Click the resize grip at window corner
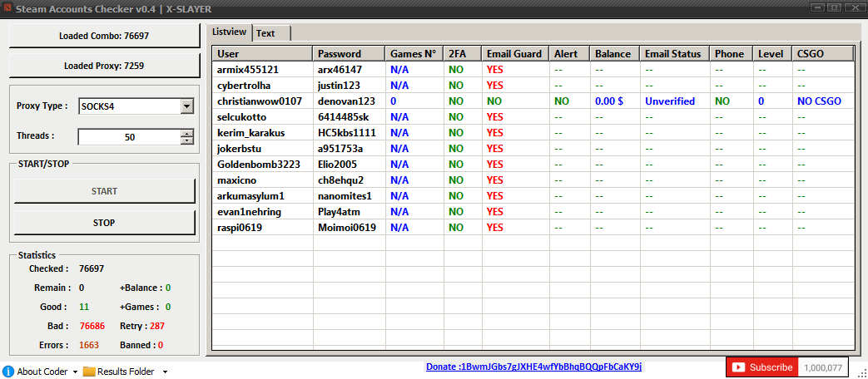868x379 pixels. point(862,373)
